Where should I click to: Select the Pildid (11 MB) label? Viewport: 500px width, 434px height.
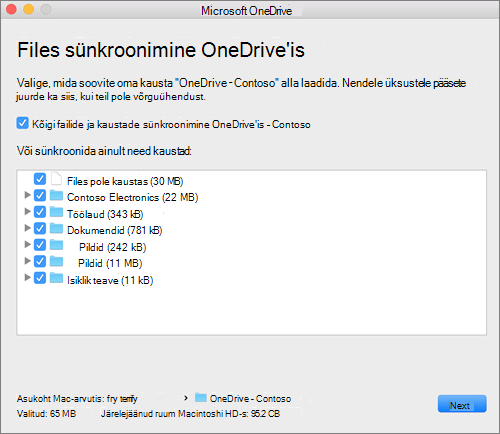[110, 263]
